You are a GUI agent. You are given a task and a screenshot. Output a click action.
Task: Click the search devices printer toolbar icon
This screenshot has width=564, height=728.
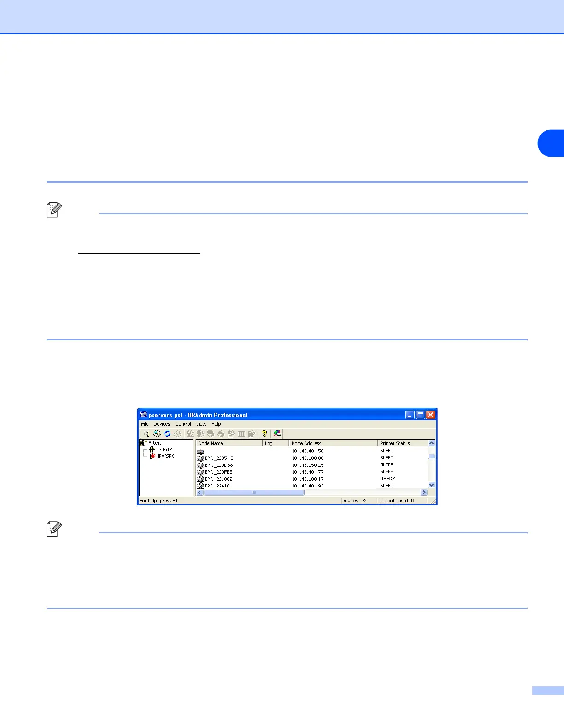point(157,434)
